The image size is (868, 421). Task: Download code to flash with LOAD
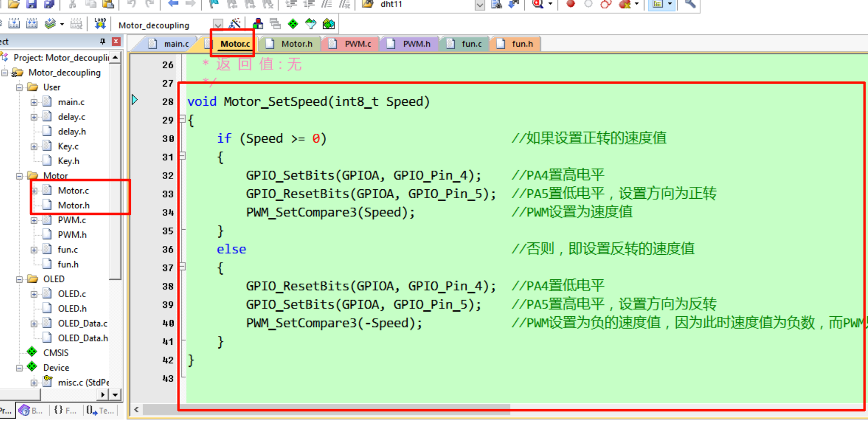pos(100,24)
